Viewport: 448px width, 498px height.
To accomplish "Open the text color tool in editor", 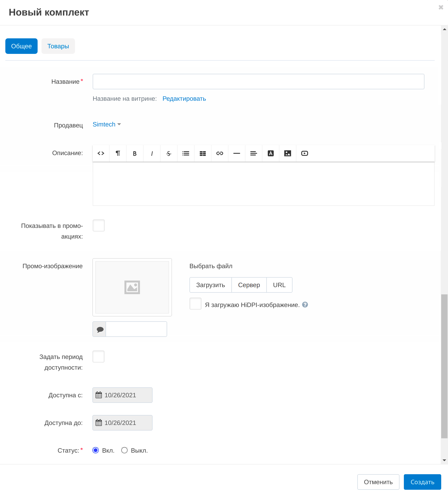I will (270, 153).
